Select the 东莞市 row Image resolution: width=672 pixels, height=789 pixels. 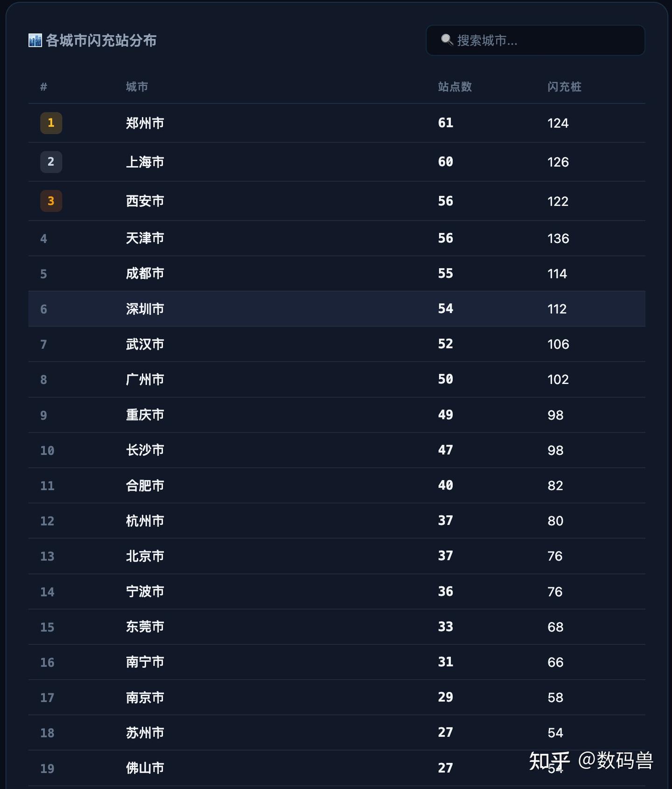[337, 627]
